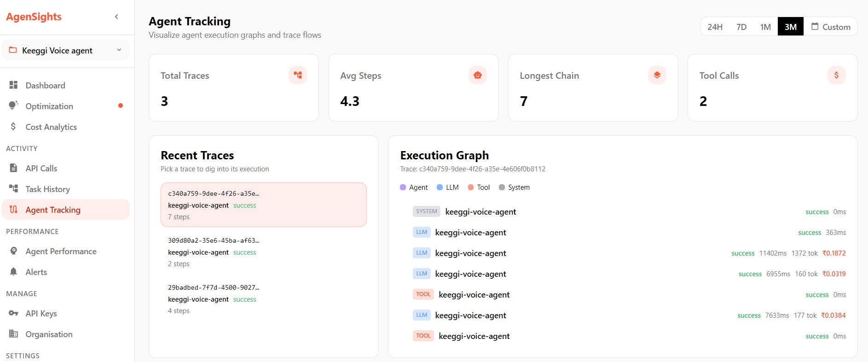868x362 pixels.
Task: Select the 3M time range
Action: pos(791,27)
